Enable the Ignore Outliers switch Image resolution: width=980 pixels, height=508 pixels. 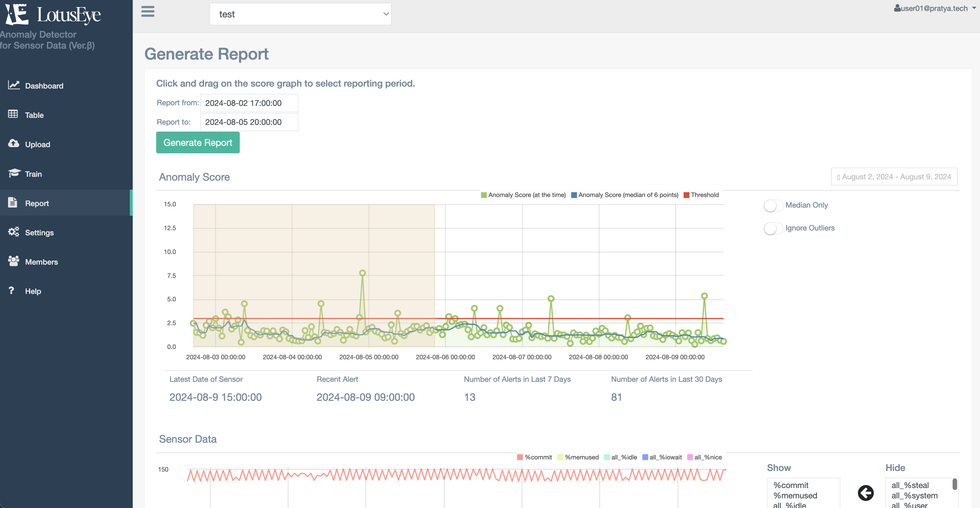pos(773,229)
